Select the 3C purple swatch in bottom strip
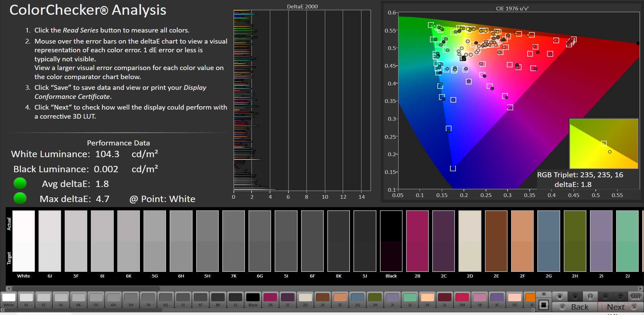This screenshot has height=315, width=644. [x=497, y=300]
